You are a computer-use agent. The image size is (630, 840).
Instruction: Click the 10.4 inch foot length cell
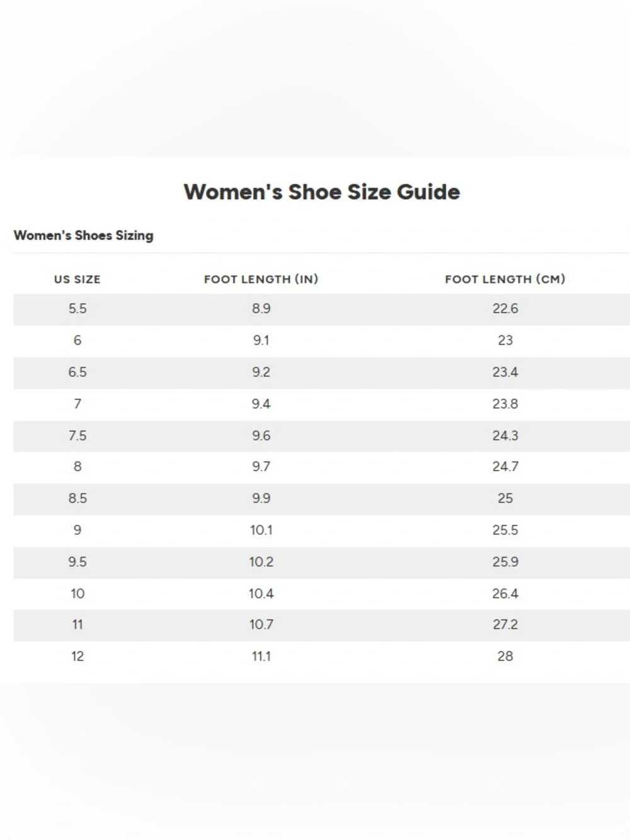click(x=261, y=593)
